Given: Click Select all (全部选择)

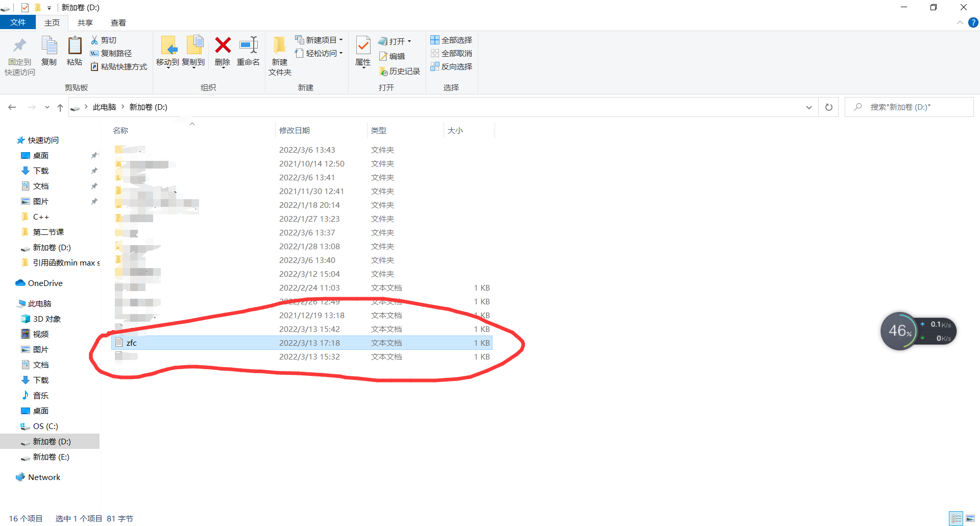Looking at the screenshot, I should tap(451, 40).
